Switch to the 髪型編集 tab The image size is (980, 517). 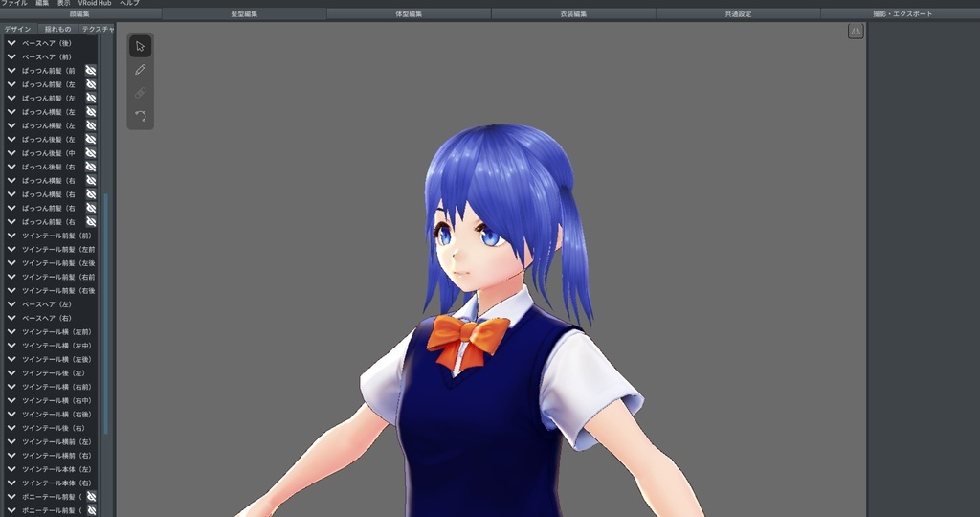click(x=244, y=13)
